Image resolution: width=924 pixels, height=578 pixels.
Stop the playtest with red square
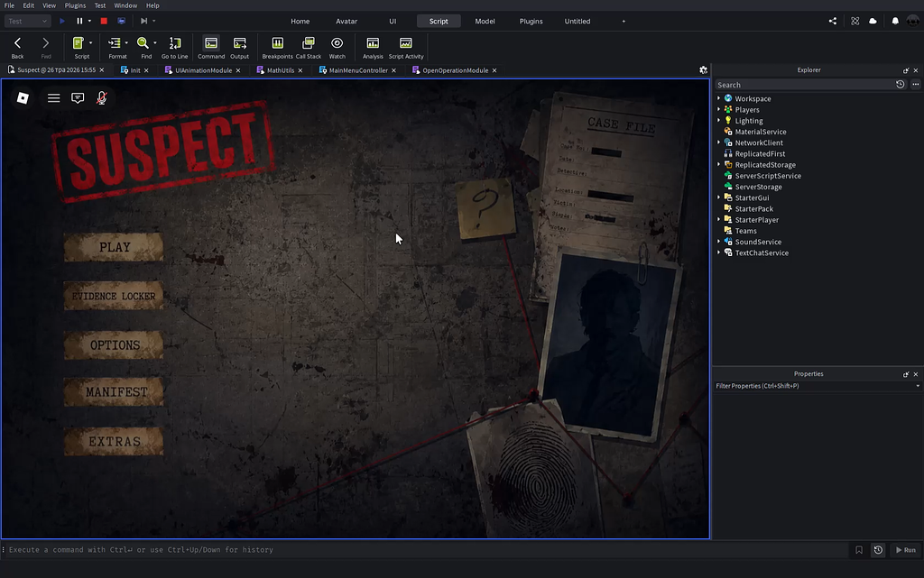click(104, 21)
